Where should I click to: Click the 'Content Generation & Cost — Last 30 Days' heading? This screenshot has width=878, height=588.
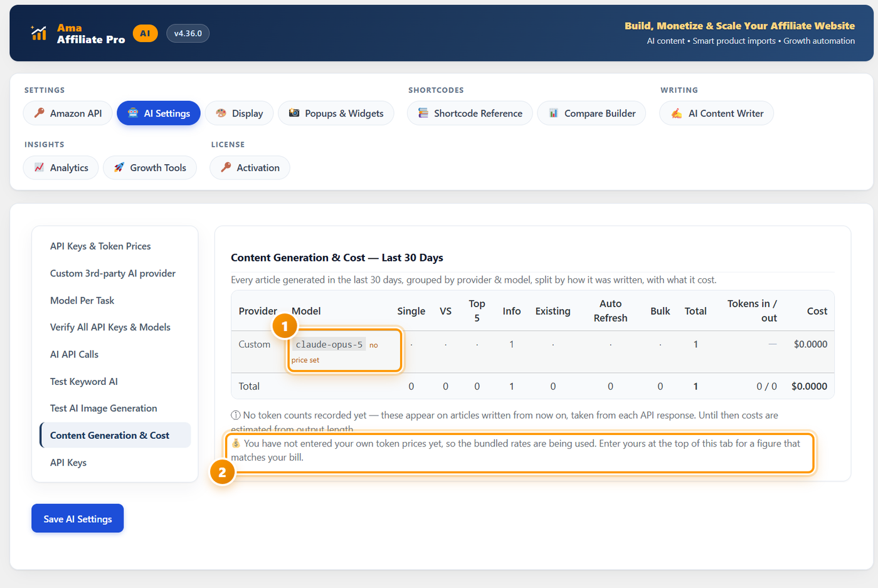pos(337,258)
